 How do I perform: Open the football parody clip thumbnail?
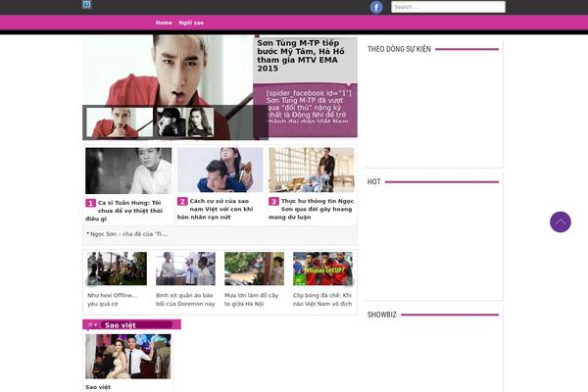click(322, 269)
